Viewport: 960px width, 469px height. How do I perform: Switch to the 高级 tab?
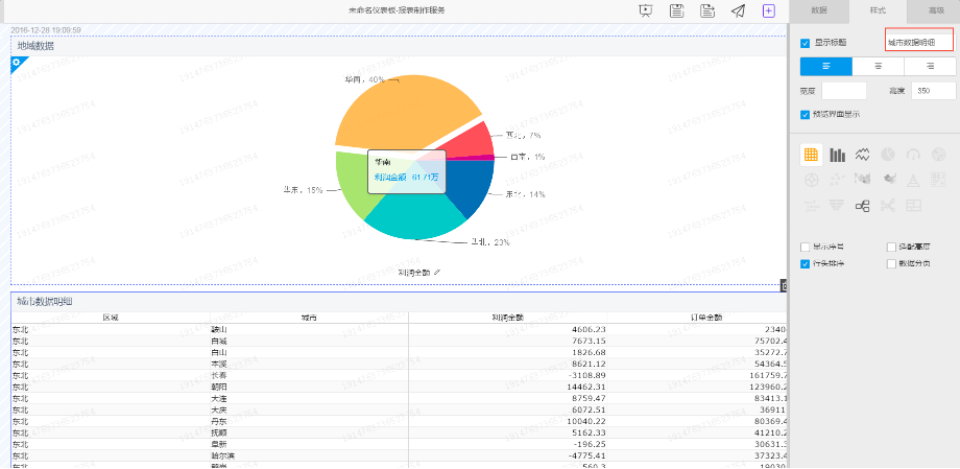936,11
